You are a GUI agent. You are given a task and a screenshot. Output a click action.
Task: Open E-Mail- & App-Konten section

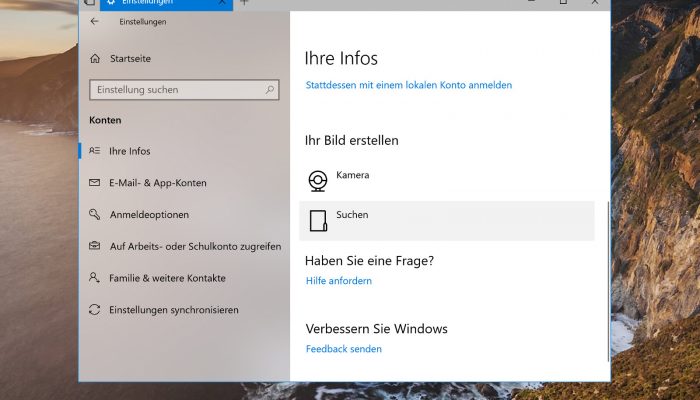pyautogui.click(x=158, y=183)
